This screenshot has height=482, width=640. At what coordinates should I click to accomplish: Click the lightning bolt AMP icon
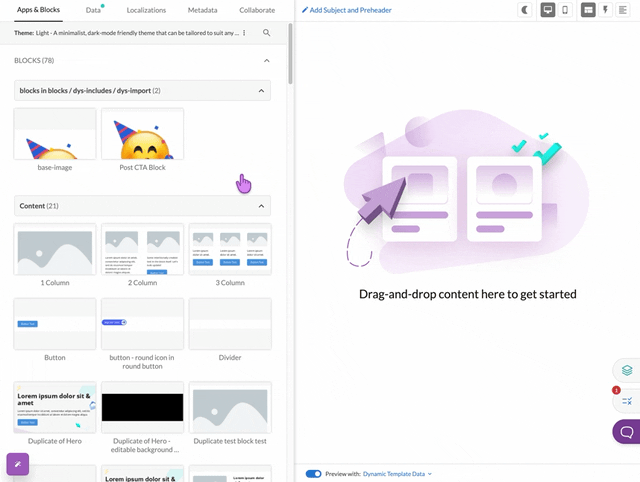tap(605, 10)
